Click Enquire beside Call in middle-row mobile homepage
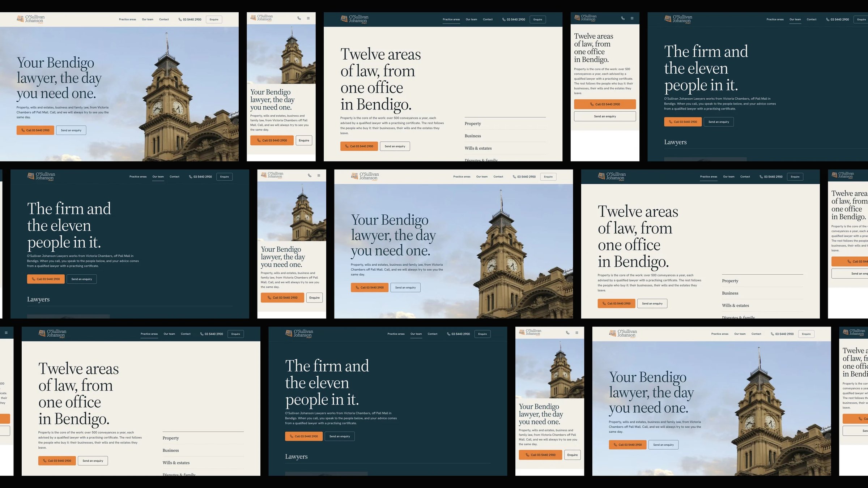The width and height of the screenshot is (868, 488). pyautogui.click(x=314, y=297)
